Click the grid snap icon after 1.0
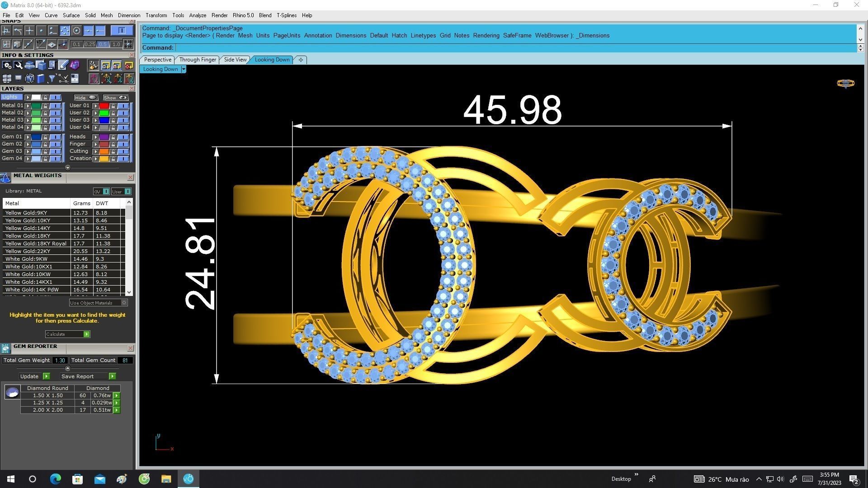The width and height of the screenshot is (868, 488). tap(128, 44)
